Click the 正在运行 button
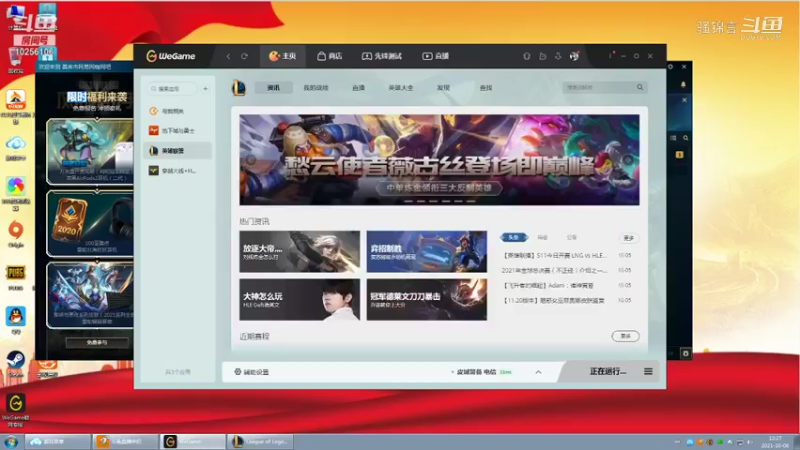 607,371
